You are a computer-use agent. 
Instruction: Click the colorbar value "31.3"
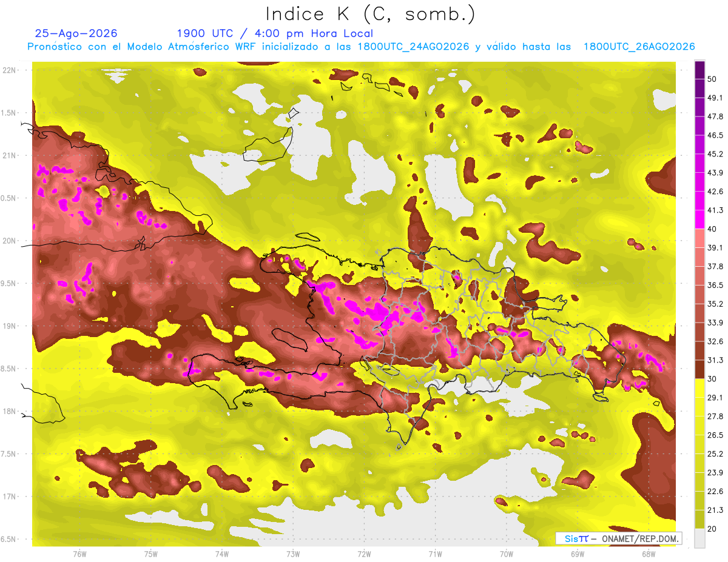(x=715, y=360)
